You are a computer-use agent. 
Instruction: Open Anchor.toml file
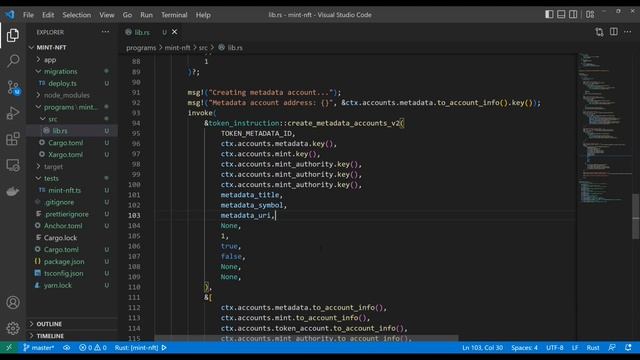pos(63,226)
